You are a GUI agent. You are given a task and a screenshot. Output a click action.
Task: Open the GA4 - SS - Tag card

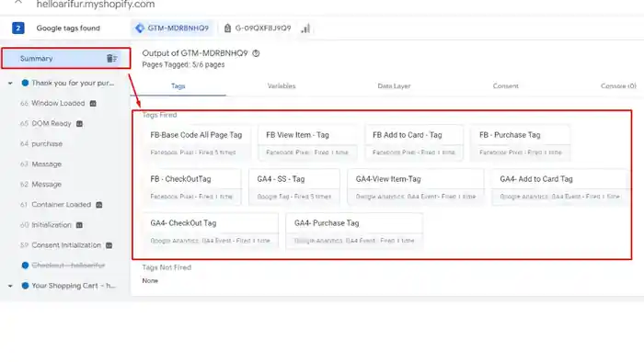(x=294, y=187)
